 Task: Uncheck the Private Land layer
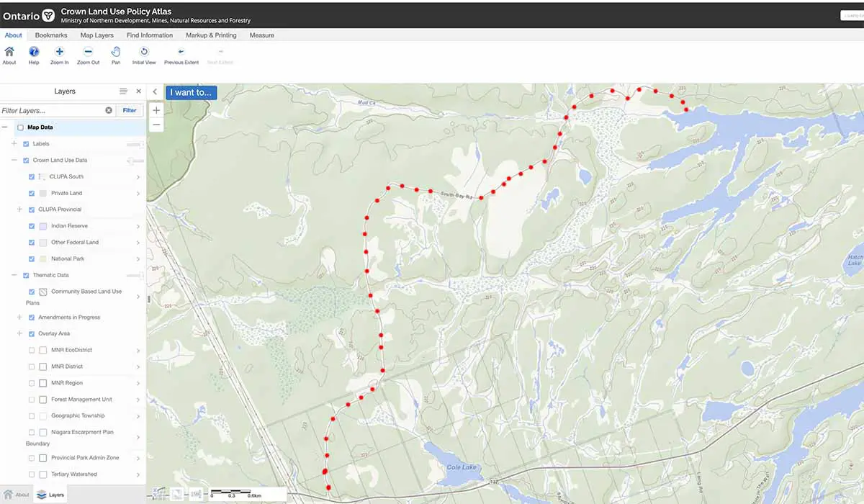pos(31,193)
